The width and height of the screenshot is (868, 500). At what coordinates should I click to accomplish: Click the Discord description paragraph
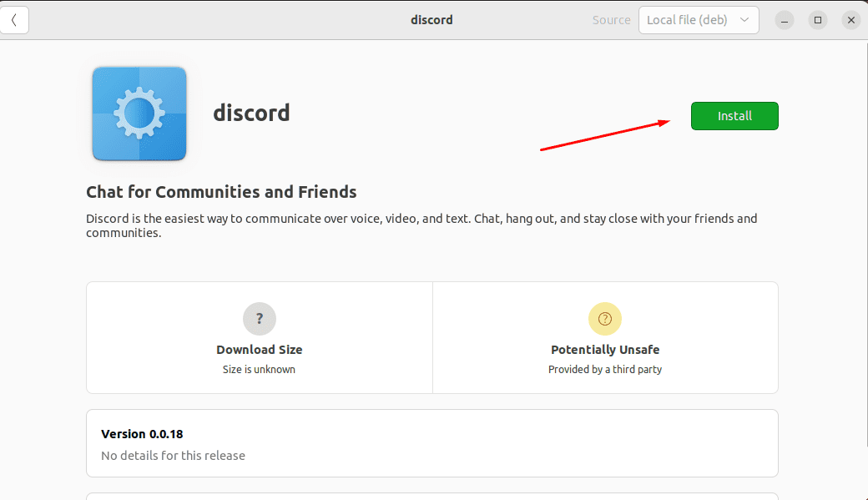421,225
